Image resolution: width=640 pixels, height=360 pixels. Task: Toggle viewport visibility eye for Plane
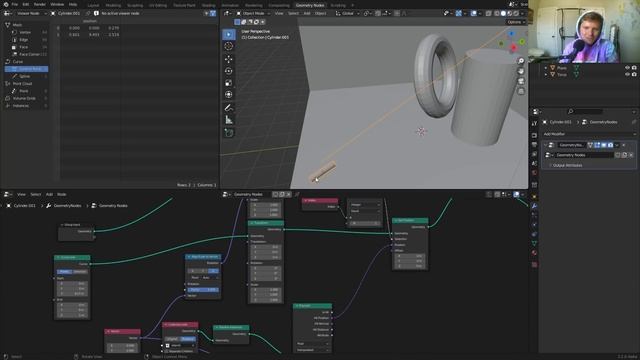tap(627, 68)
